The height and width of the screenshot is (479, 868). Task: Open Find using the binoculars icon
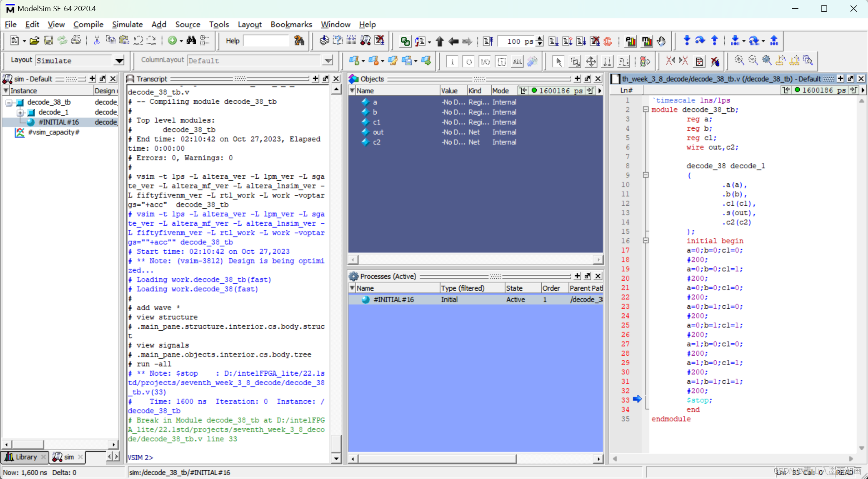[x=192, y=40]
